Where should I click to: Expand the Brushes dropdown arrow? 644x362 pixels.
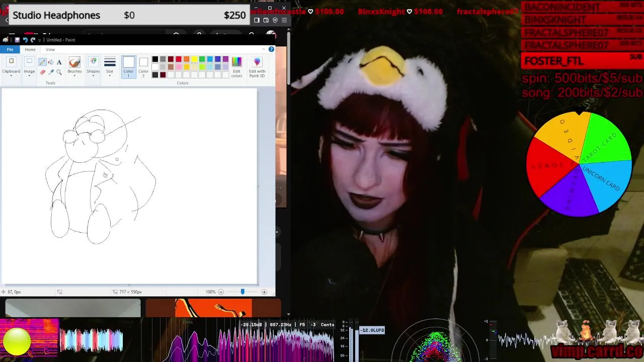[74, 76]
